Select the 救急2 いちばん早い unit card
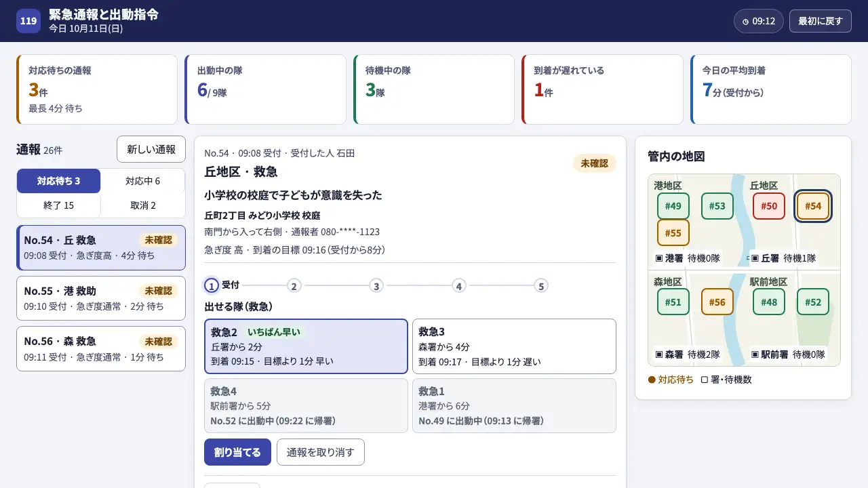Image resolution: width=868 pixels, height=488 pixels. (306, 346)
